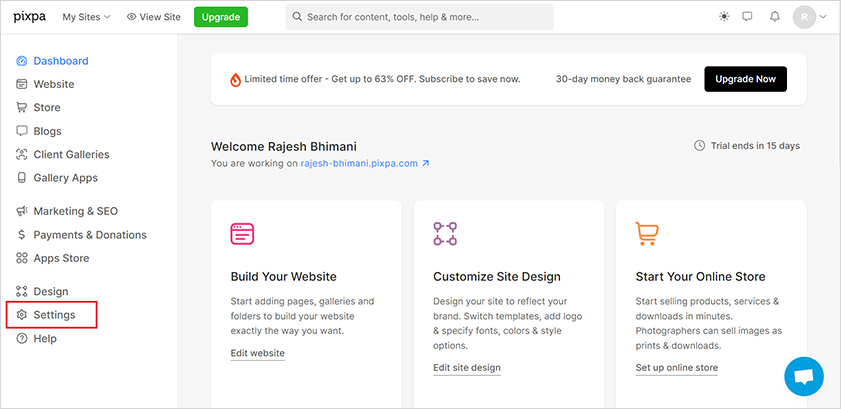Click the Apps Store grid icon
Viewport: 841px width, 409px height.
21,258
